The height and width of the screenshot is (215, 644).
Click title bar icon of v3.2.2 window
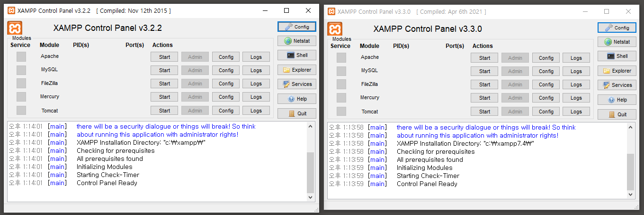pos(11,10)
